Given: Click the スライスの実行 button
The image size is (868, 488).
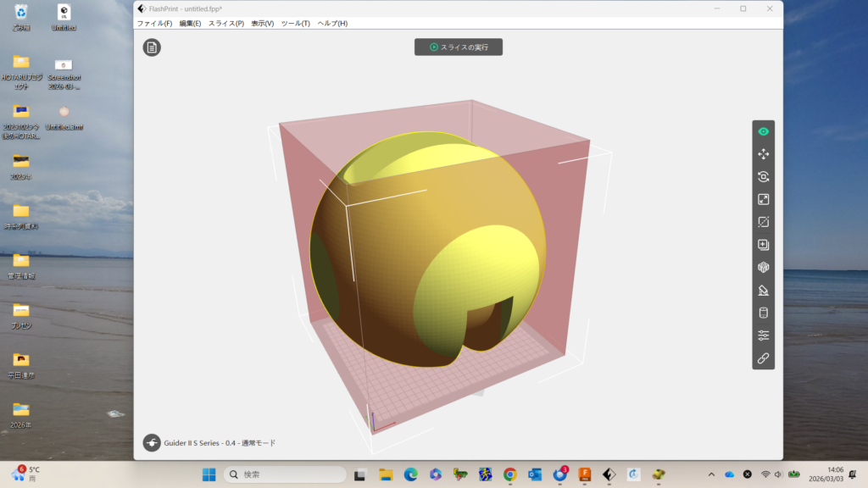Looking at the screenshot, I should 459,47.
